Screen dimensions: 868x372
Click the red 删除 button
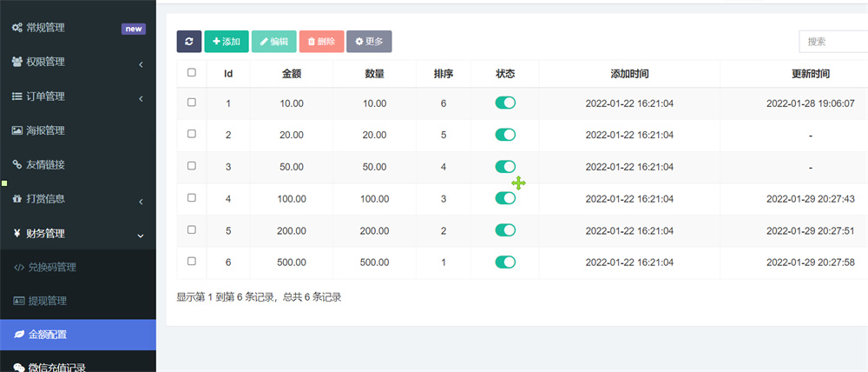[321, 41]
